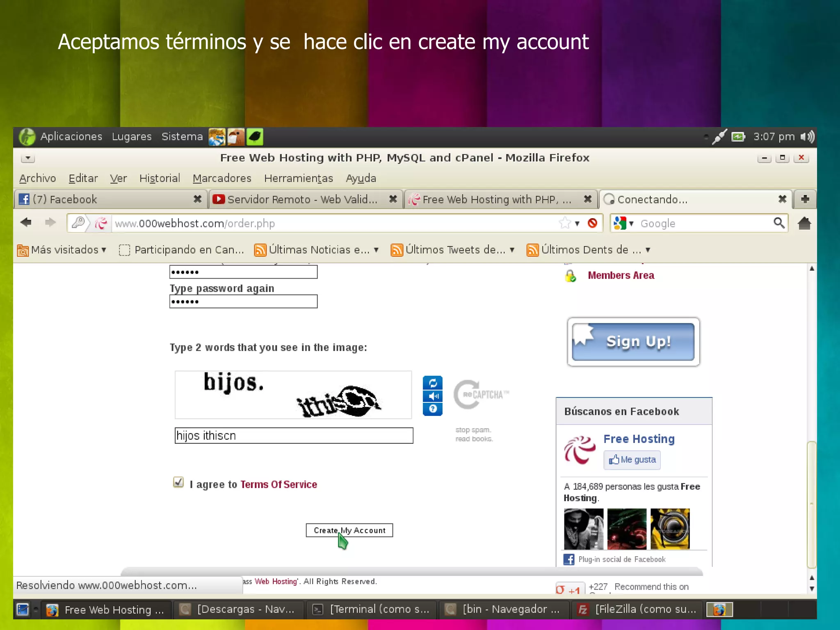Click the Firefox forward arrow

(x=50, y=222)
